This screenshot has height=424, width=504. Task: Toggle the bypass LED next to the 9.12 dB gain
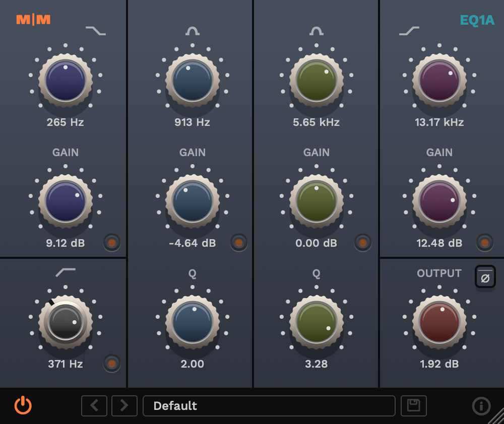point(112,243)
